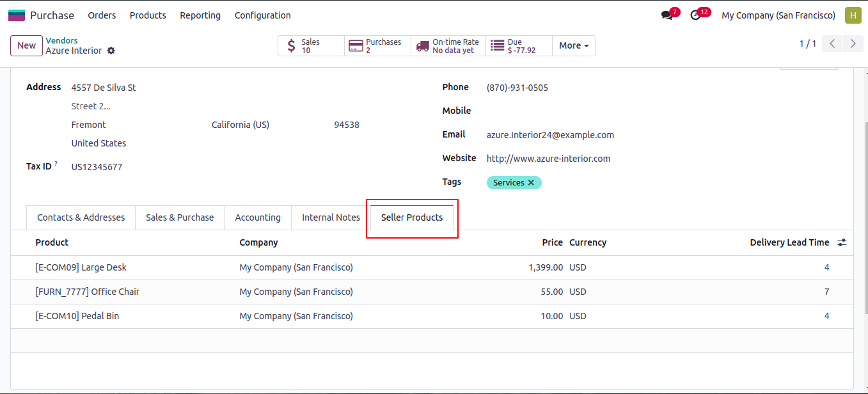
Task: Open the Configuration menu
Action: click(x=263, y=15)
